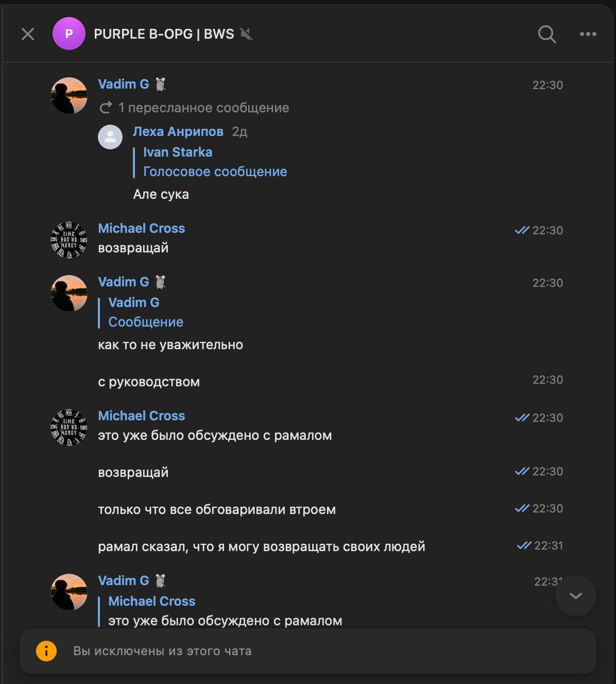Click the 22:31 timestamp with read checkmarks
This screenshot has width=616, height=684.
548,545
